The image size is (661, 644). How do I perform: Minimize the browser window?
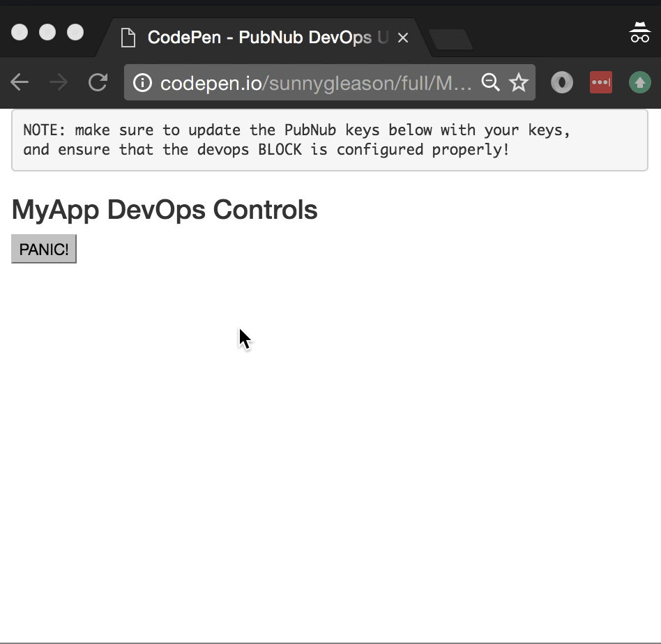click(47, 32)
